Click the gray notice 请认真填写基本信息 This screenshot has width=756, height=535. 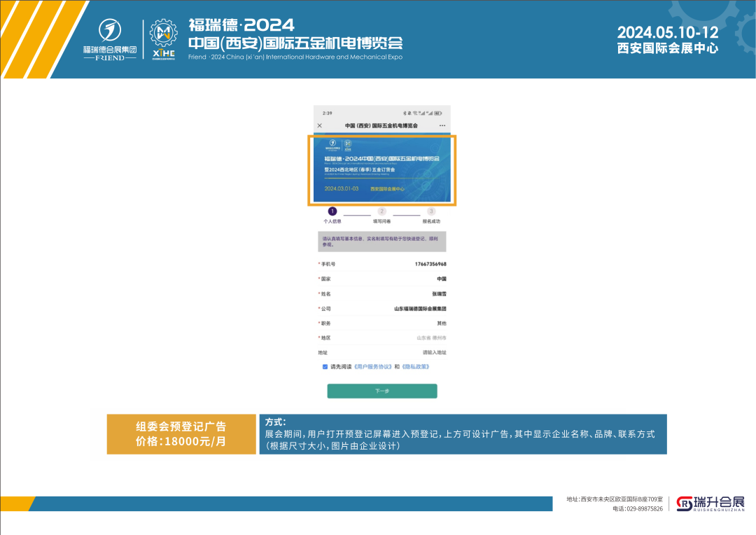(x=382, y=242)
